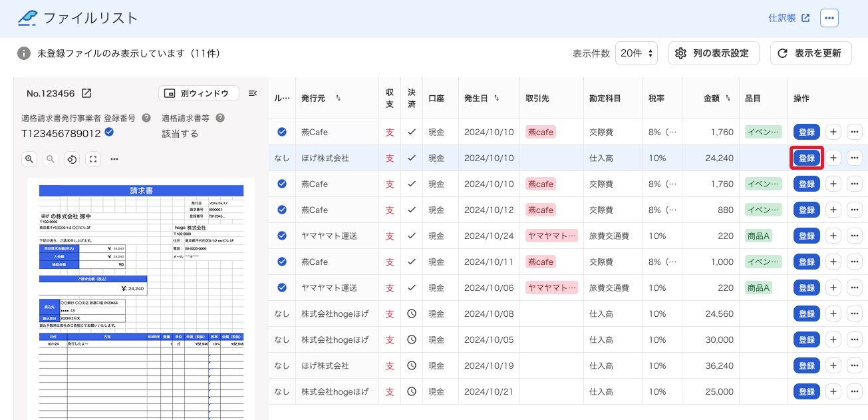
Task: Sort by 発行元 column
Action: (338, 99)
